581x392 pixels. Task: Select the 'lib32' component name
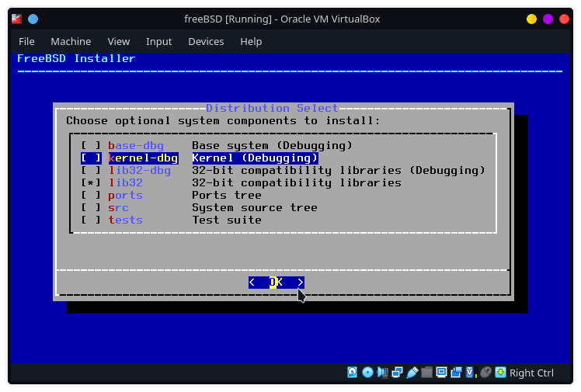125,183
